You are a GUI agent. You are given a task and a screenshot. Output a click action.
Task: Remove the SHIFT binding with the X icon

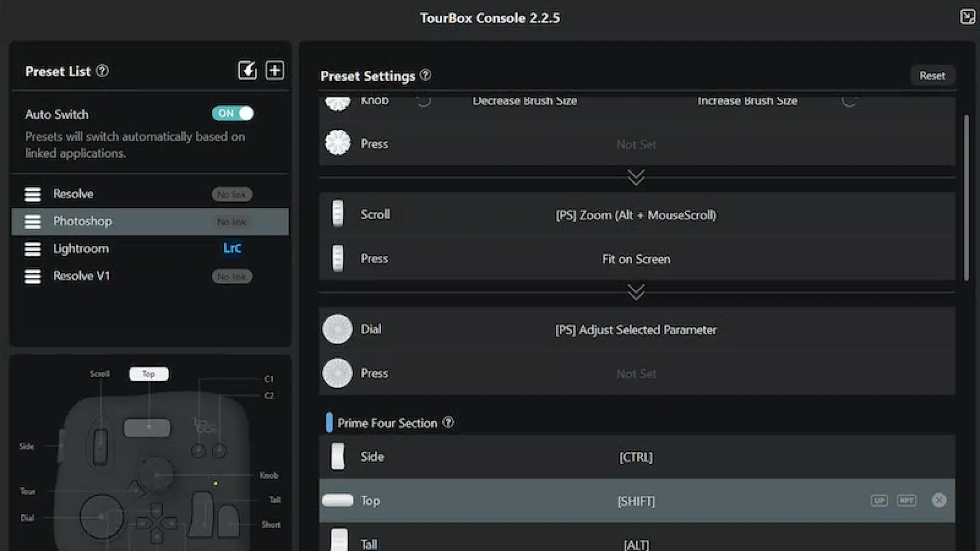[x=940, y=500]
